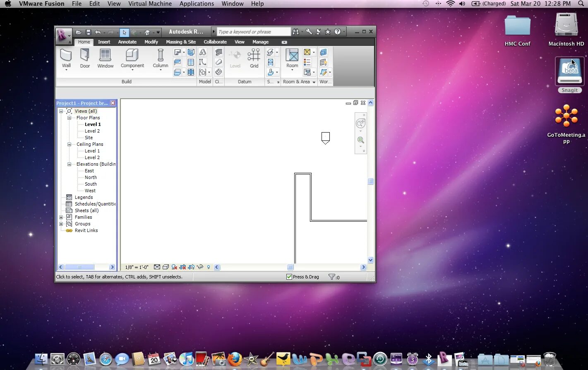The height and width of the screenshot is (370, 588).
Task: Click the Communication Center satellite icon
Action: [319, 31]
